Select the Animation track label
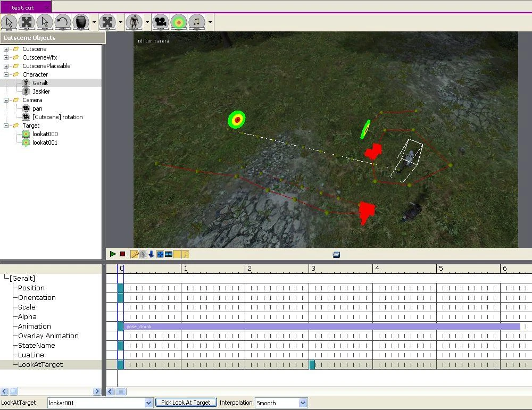 [x=34, y=326]
